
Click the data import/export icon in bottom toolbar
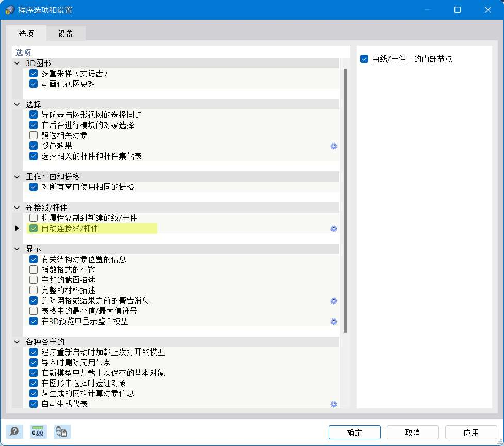click(61, 432)
